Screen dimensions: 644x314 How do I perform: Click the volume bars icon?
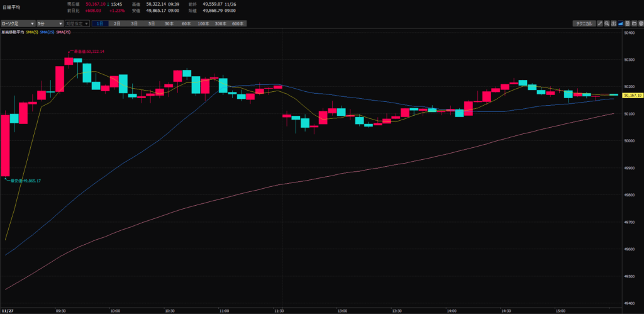614,23
